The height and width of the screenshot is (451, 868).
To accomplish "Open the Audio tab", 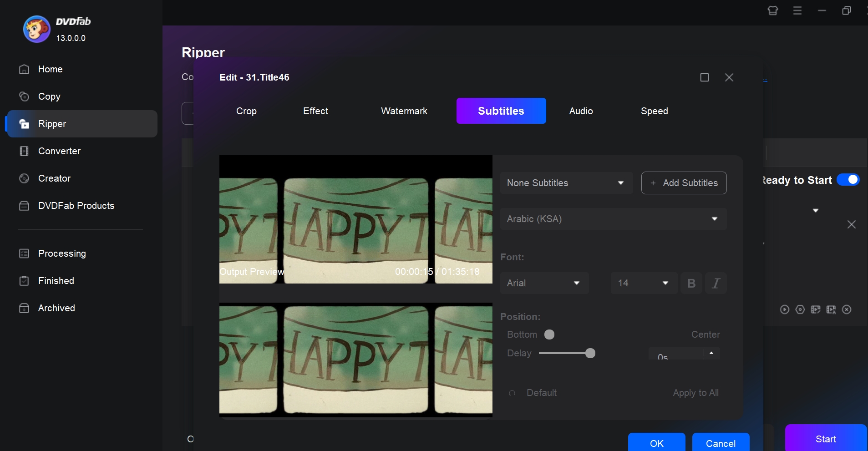I will tap(581, 111).
